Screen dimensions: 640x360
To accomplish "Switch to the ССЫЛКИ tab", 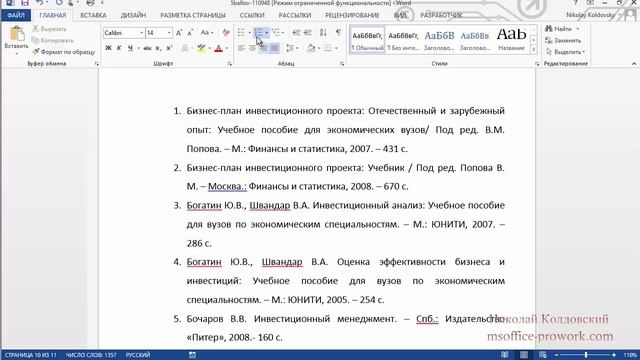I will tap(252, 15).
